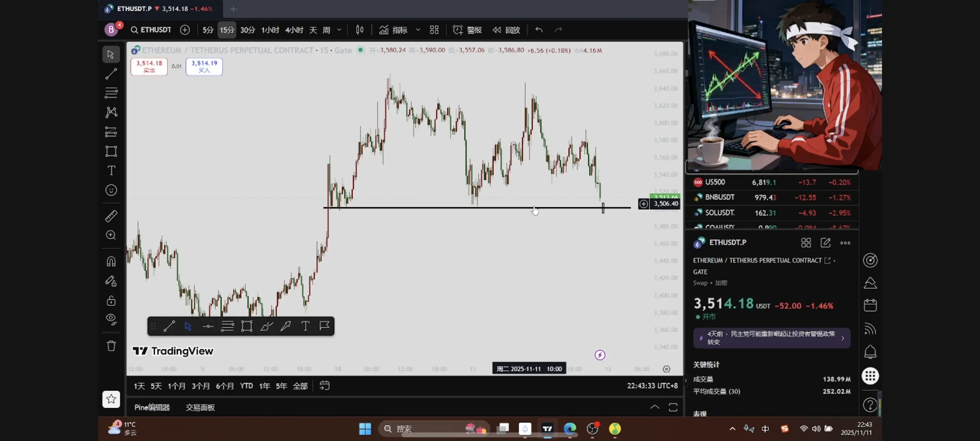Click the trash remove drawings icon
Screen dimensions: 980x441
(111, 346)
